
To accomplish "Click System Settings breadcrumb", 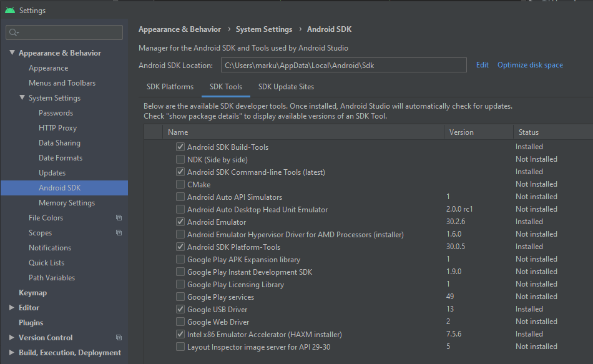I will click(x=264, y=29).
